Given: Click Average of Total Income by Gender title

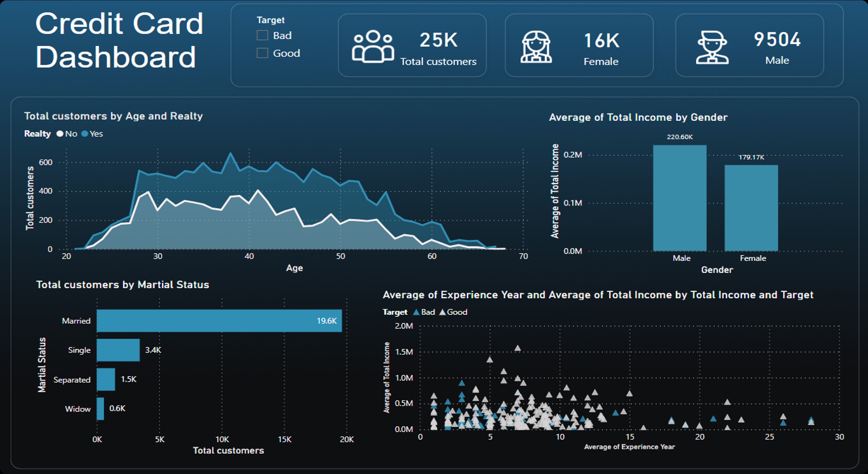Looking at the screenshot, I should 638,117.
